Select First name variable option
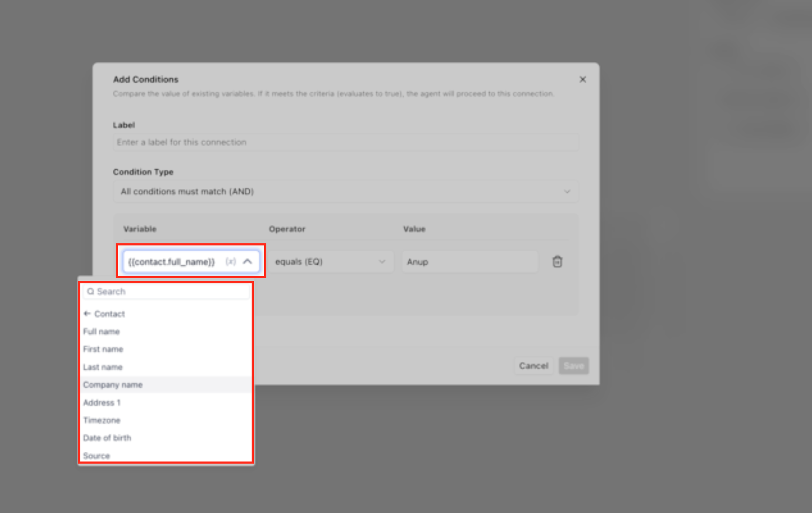The height and width of the screenshot is (513, 812). coord(103,349)
